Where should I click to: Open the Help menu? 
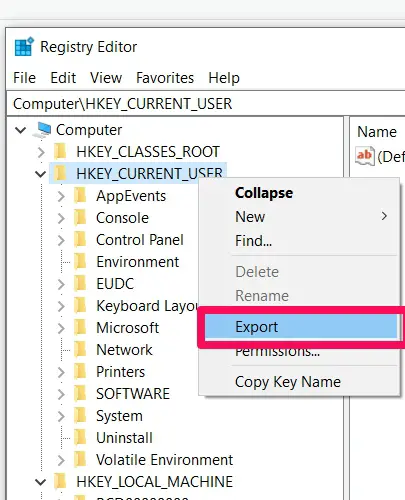tap(224, 78)
